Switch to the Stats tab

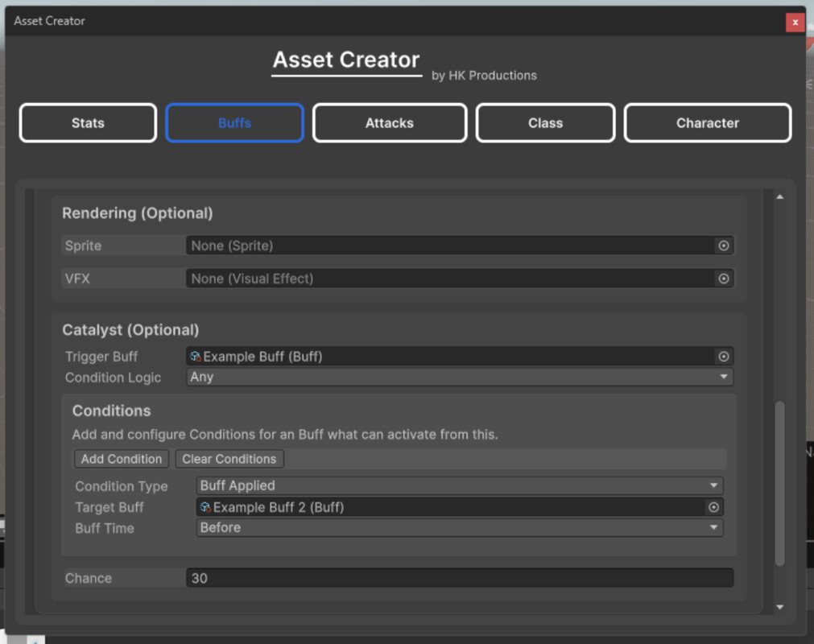(x=87, y=122)
